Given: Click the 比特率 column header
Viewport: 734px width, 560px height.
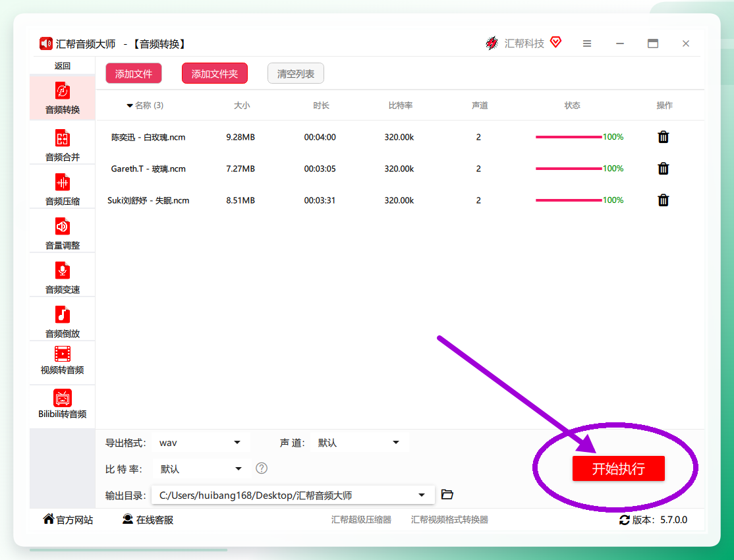Looking at the screenshot, I should [x=400, y=105].
